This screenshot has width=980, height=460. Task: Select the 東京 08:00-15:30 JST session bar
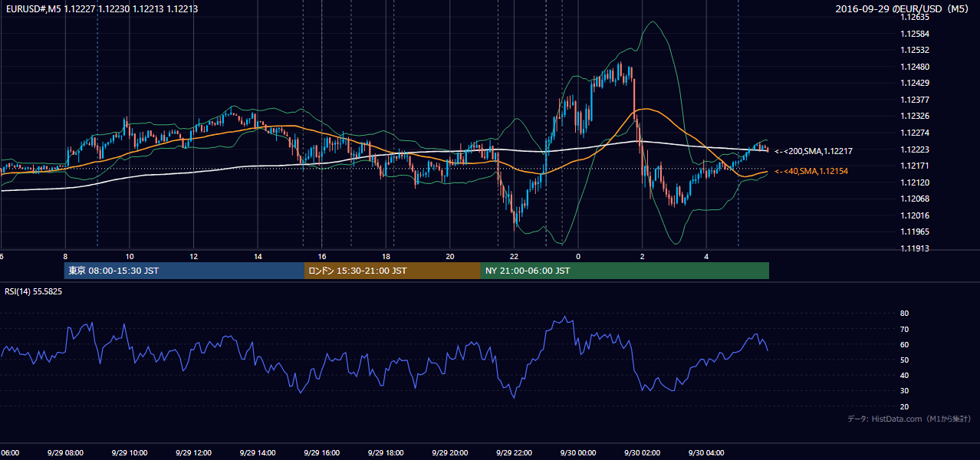coord(184,271)
